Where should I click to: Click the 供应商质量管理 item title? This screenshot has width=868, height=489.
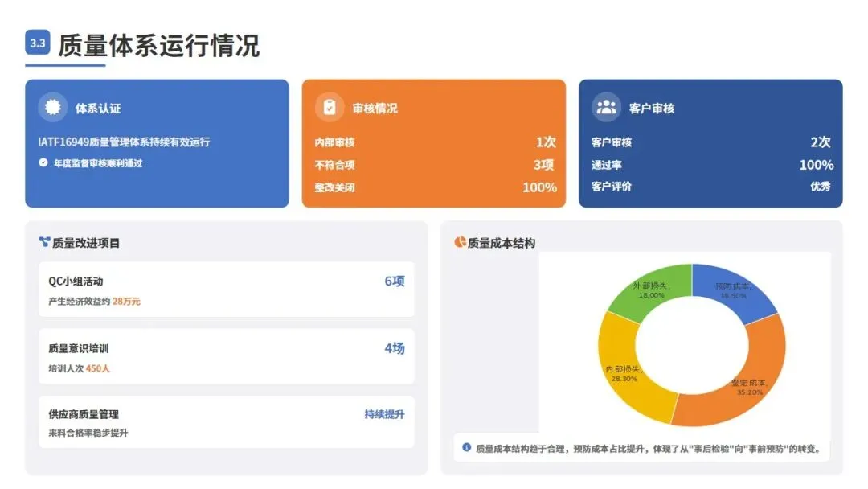[x=83, y=414]
